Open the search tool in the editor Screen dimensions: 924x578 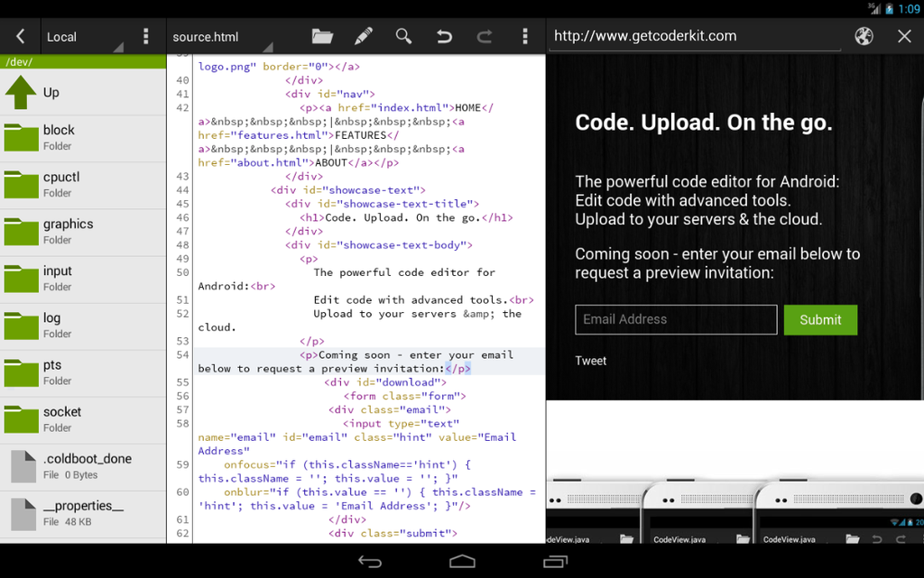click(403, 36)
